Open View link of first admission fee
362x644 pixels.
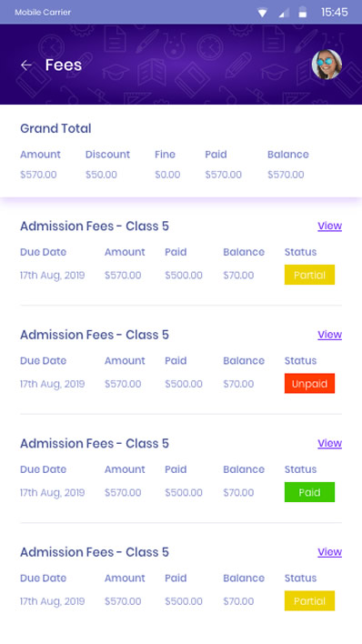pos(329,226)
